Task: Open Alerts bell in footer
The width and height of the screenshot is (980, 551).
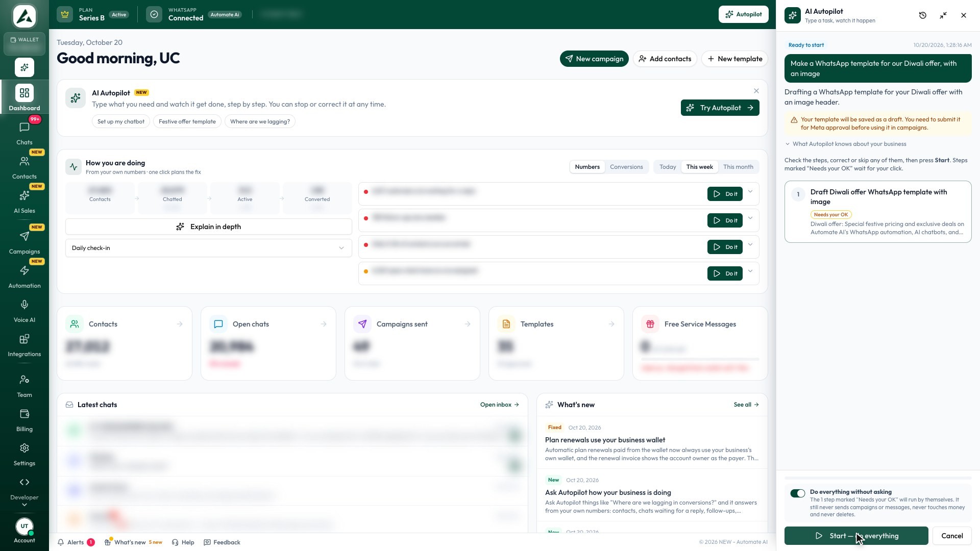Action: (x=76, y=542)
